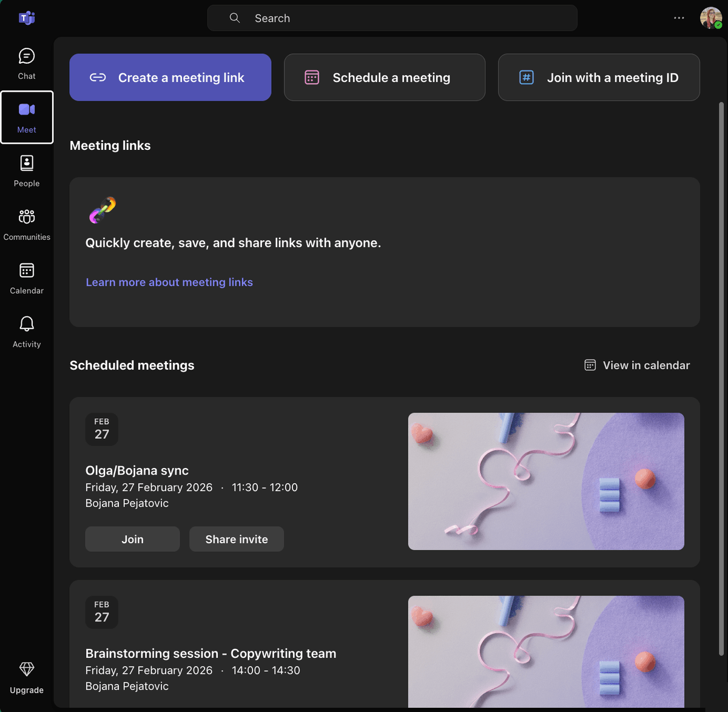Viewport: 728px width, 712px height.
Task: Open Learn more about meeting links
Action: (169, 282)
